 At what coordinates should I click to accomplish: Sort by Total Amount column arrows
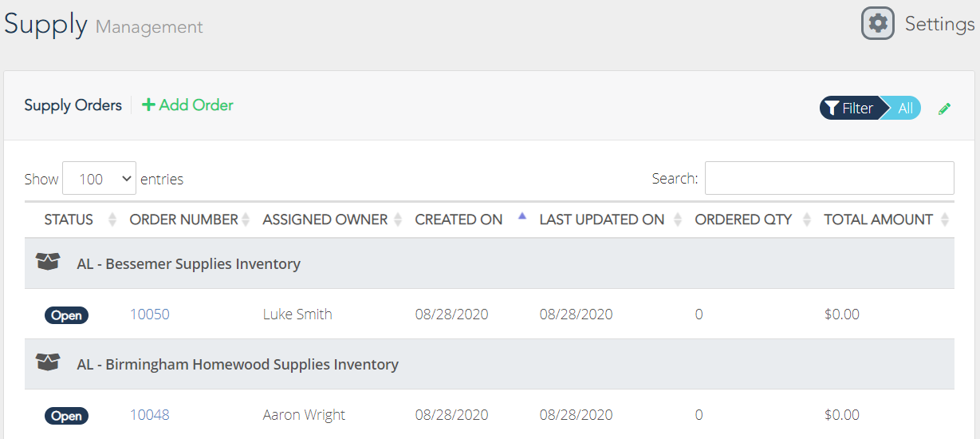(945, 219)
